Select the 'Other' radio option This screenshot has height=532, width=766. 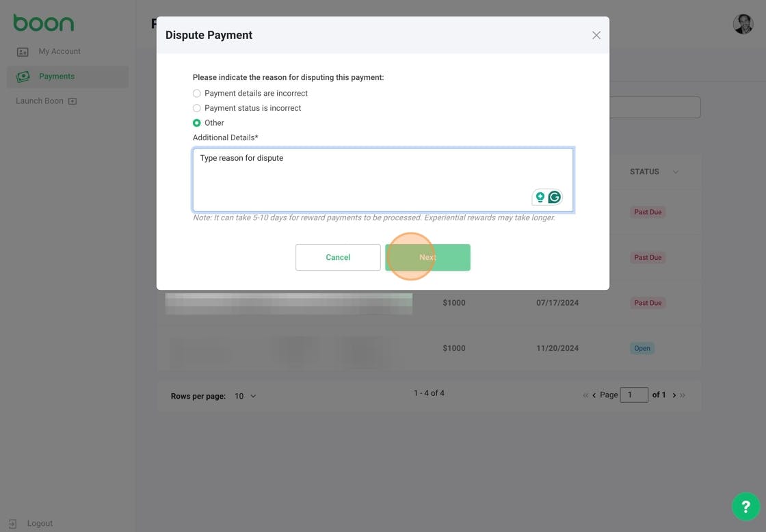pos(196,122)
